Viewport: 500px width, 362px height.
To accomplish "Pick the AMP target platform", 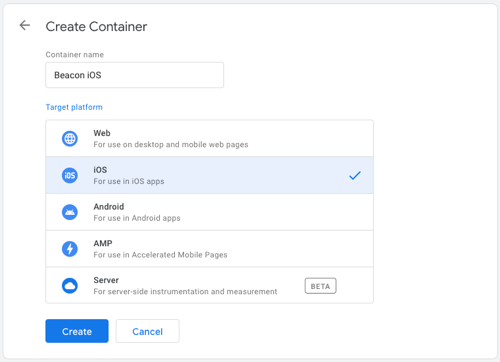I will (x=209, y=249).
